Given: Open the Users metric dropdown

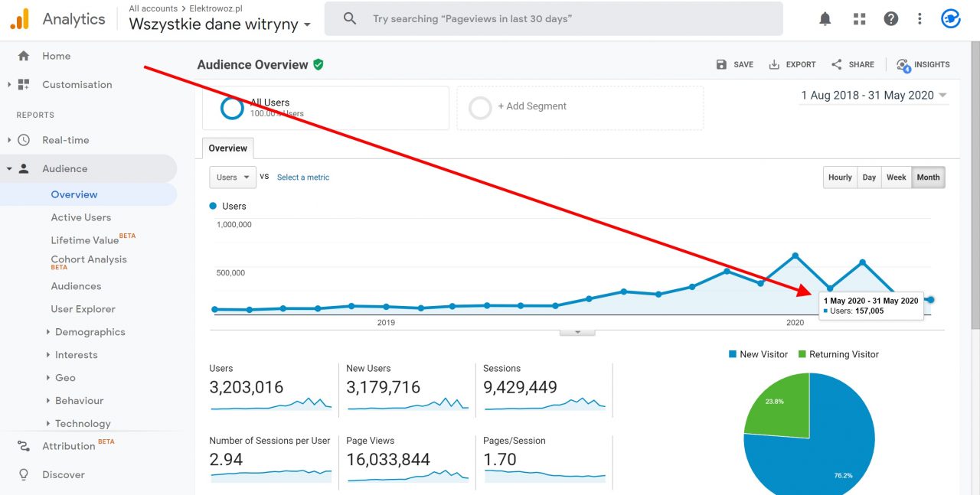Looking at the screenshot, I should (x=233, y=177).
